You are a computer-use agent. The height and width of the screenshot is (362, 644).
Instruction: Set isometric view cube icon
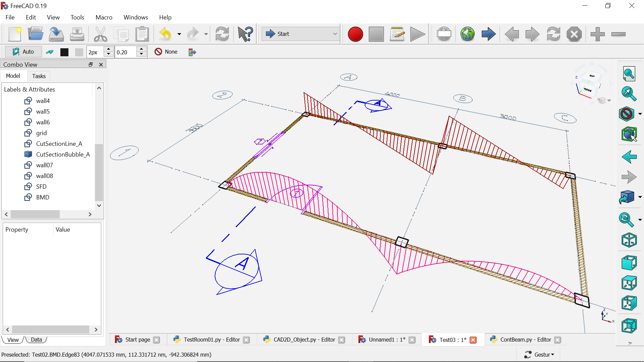(x=629, y=240)
